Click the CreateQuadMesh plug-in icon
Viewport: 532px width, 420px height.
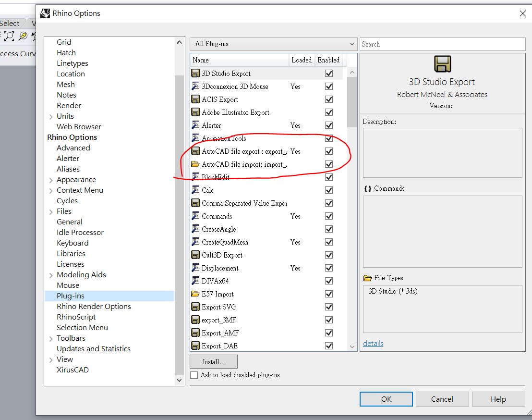click(195, 242)
